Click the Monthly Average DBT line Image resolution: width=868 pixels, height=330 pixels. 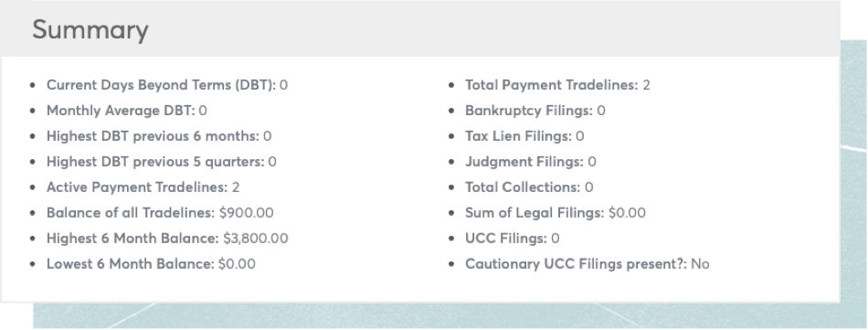point(127,111)
